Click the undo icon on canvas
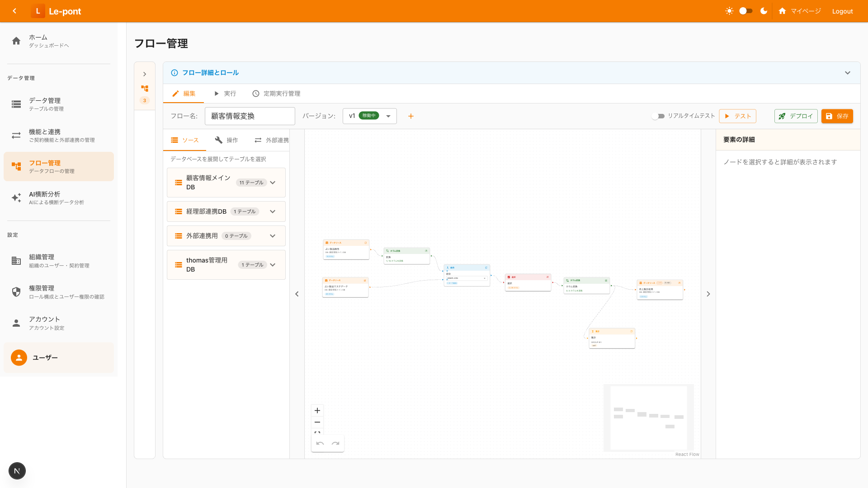 coord(320,444)
